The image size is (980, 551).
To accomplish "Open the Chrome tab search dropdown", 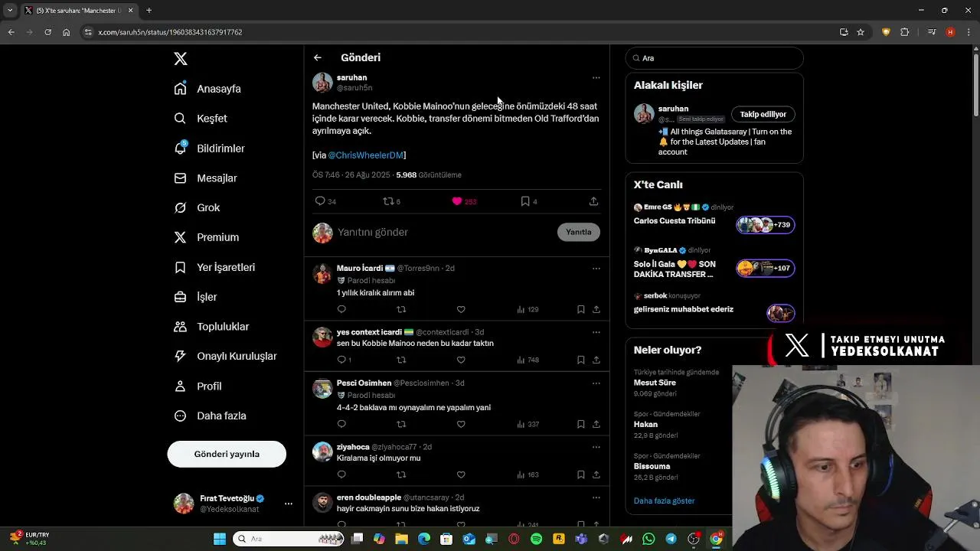I will tap(10, 11).
